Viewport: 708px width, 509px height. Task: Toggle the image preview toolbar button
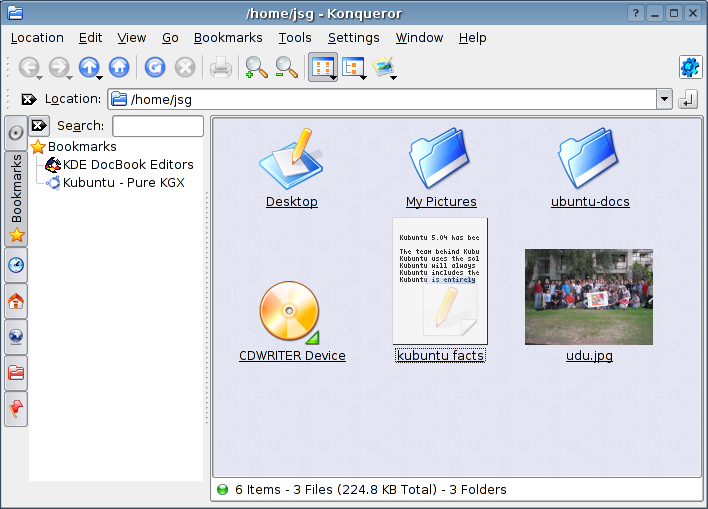tap(382, 67)
